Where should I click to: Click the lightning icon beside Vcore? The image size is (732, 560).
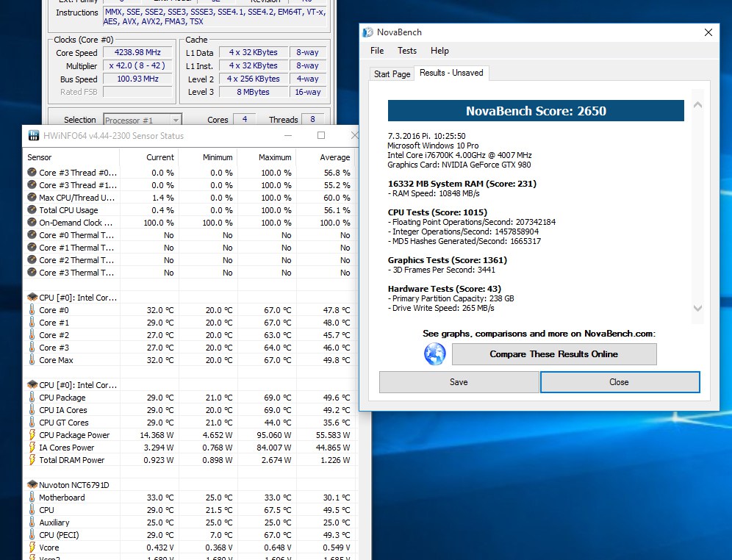(32, 548)
